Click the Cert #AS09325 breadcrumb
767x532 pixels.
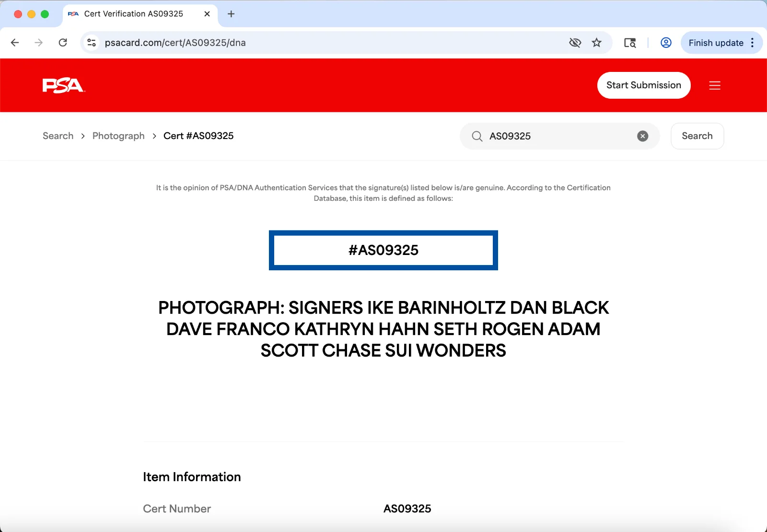pyautogui.click(x=198, y=136)
